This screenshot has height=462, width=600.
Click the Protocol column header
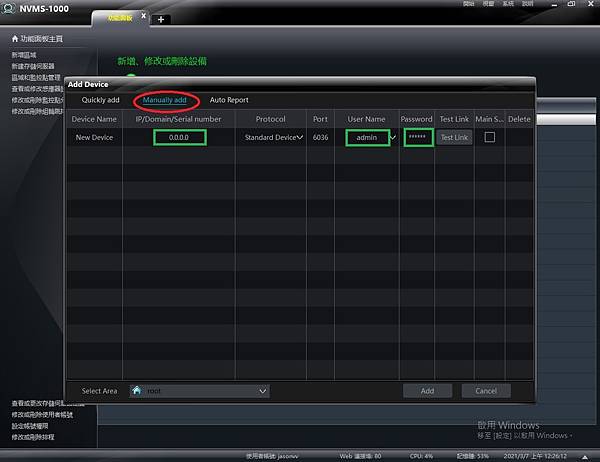pyautogui.click(x=271, y=119)
